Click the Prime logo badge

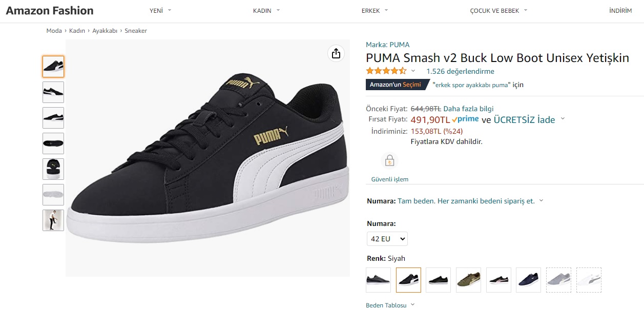[x=465, y=119]
